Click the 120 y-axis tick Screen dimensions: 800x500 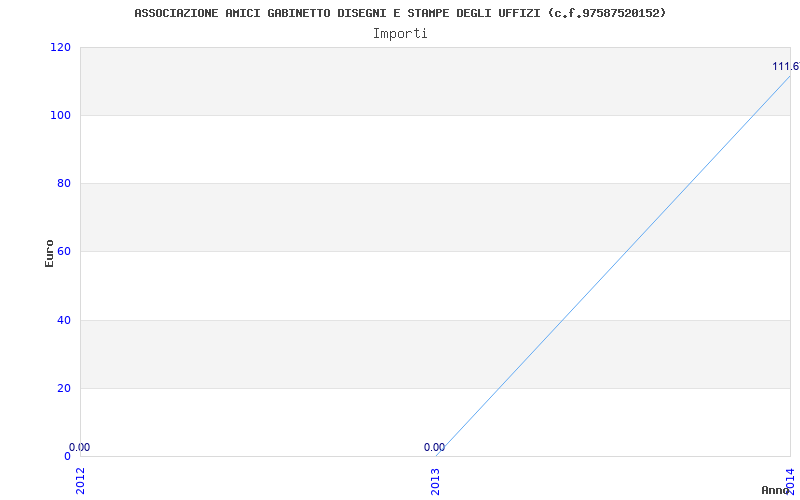tap(60, 47)
